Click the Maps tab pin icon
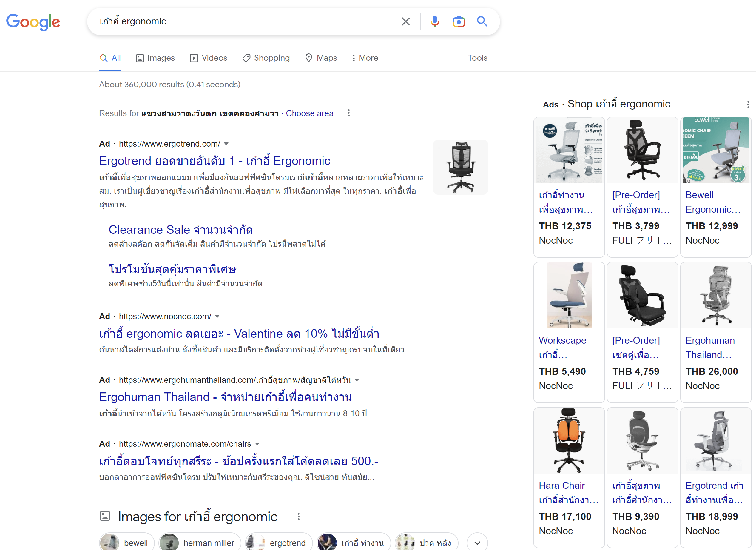The image size is (756, 550). point(309,58)
